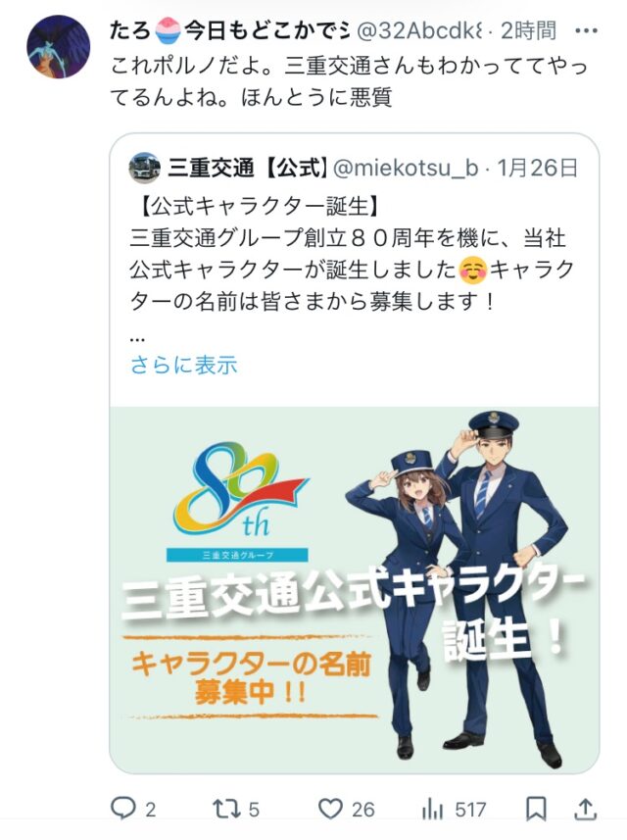Open the reply comment icon
Image resolution: width=627 pixels, height=840 pixels.
tap(122, 809)
